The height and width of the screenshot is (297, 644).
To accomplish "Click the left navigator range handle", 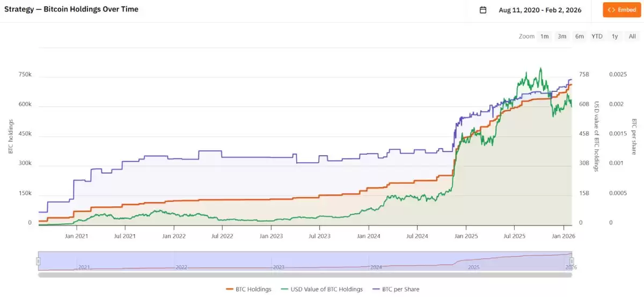I will coord(38,261).
